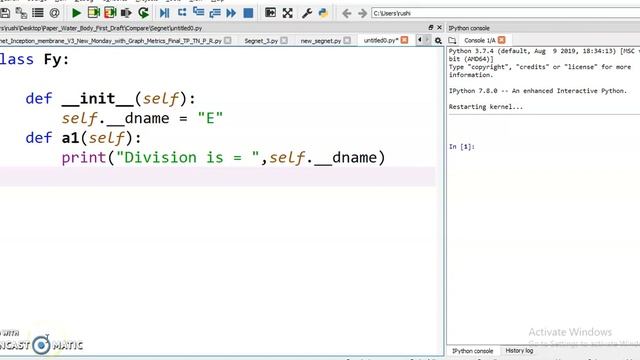This screenshot has width=640, height=360.
Task: Click the 'def a1(self):' line
Action: point(83,138)
